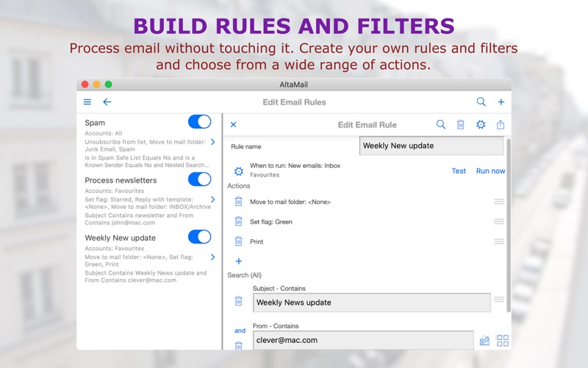Viewport: 588px width, 368px height.
Task: Expand Process newsletters rule chevron
Action: tap(213, 199)
